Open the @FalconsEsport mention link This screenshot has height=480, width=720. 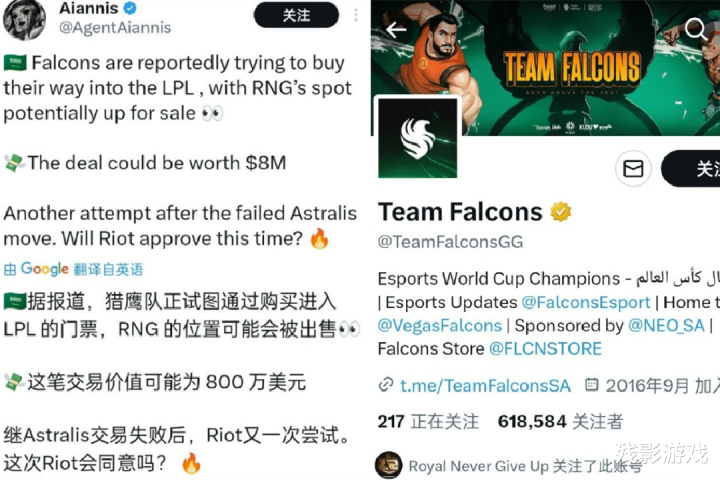point(586,302)
